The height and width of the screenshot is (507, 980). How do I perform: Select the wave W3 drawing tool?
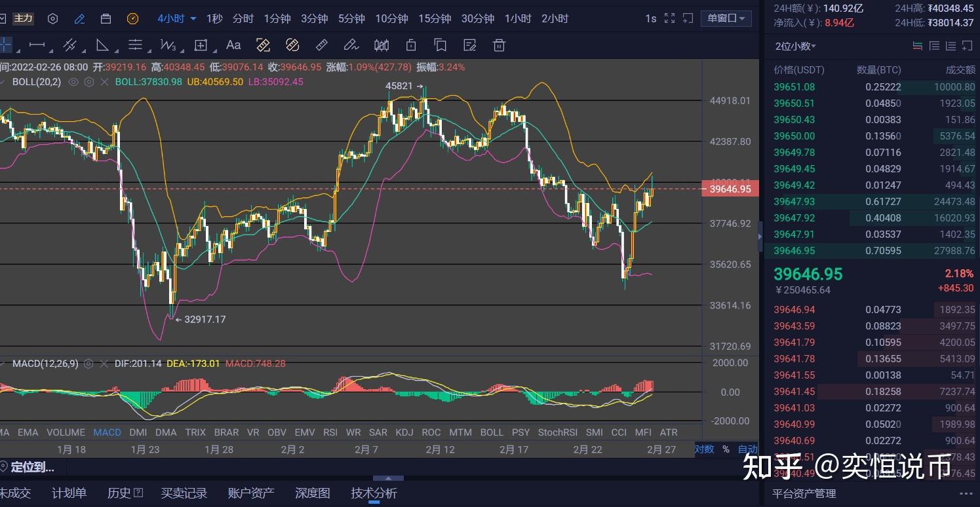click(x=168, y=45)
